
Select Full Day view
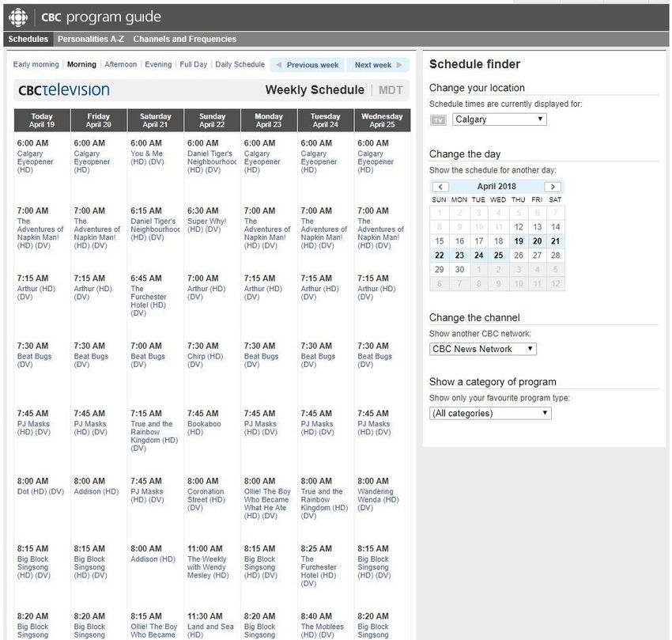click(x=193, y=64)
